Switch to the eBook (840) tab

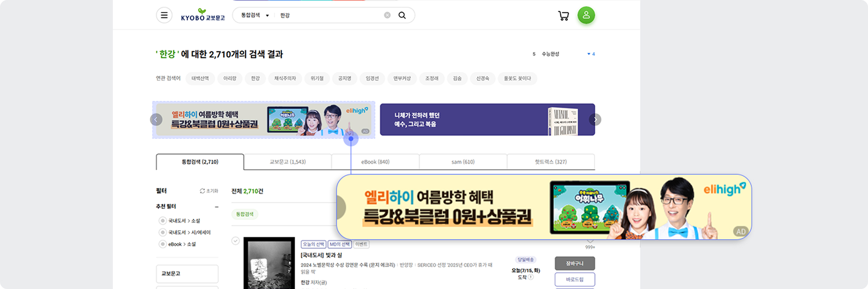[x=375, y=162]
